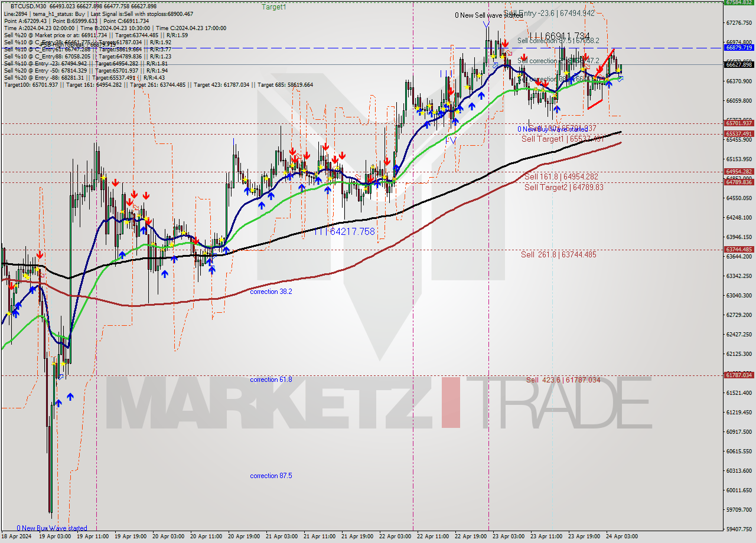756x543 pixels.
Task: Select current price tag 66627.898
Action: pos(738,64)
